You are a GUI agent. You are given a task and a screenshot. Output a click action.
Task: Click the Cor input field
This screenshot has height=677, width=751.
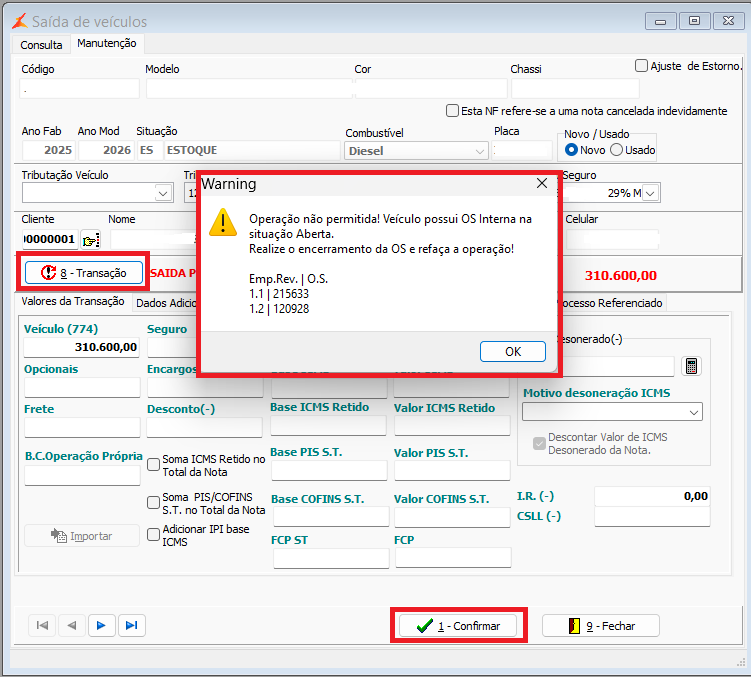coord(431,89)
